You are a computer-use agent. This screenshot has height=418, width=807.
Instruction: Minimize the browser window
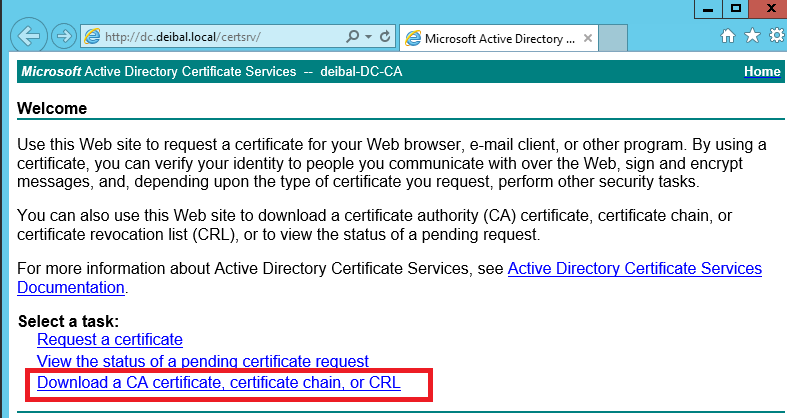pos(708,8)
